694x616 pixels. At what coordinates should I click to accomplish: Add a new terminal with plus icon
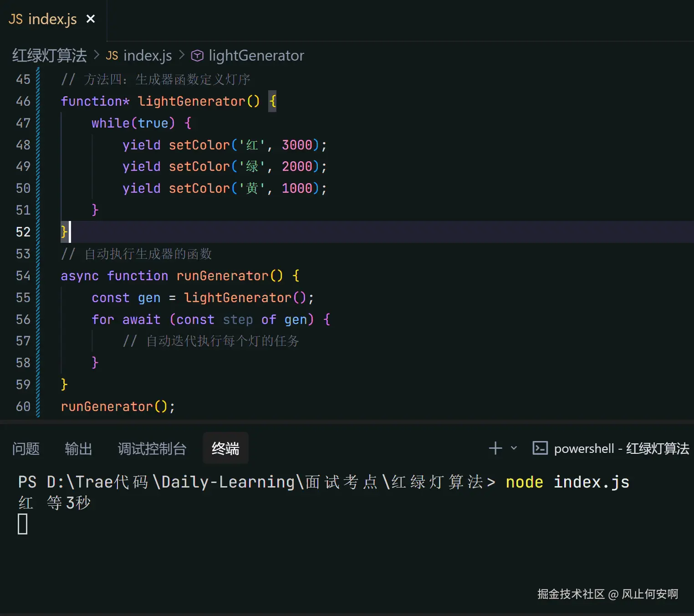[x=495, y=448]
